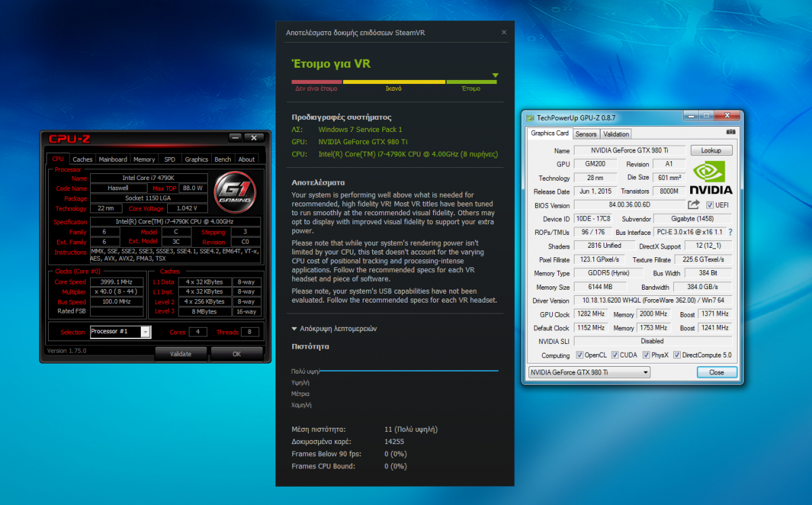Click the green ready segment of VR bar
812x505 pixels.
click(472, 82)
